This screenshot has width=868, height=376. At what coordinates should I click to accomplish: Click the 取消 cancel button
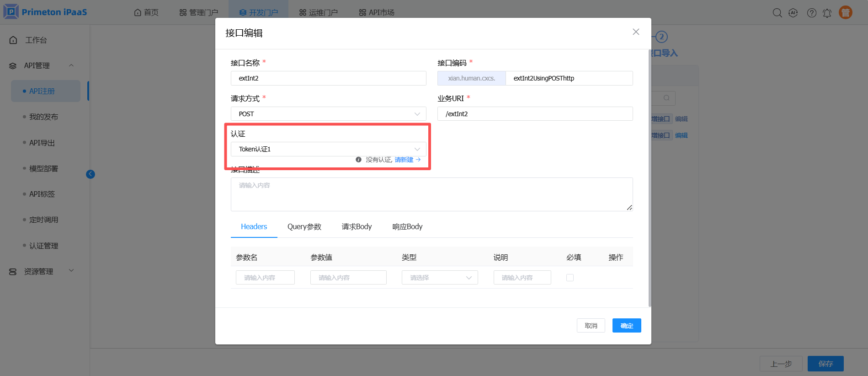(591, 326)
